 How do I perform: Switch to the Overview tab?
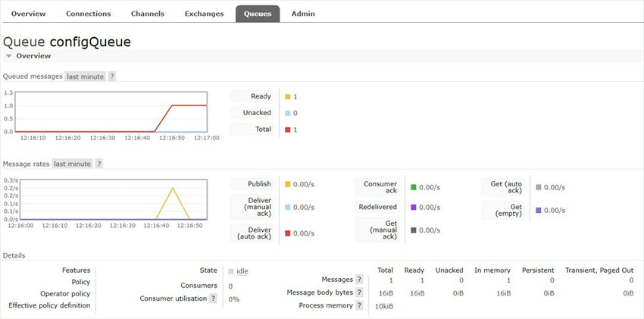click(29, 14)
